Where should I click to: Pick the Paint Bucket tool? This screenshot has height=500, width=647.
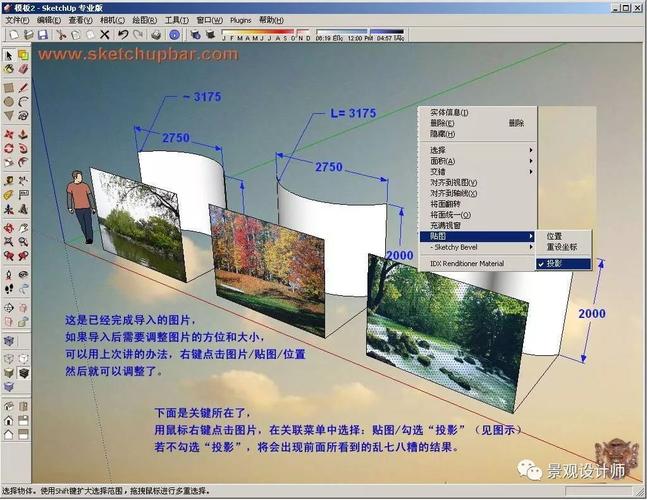[x=9, y=69]
